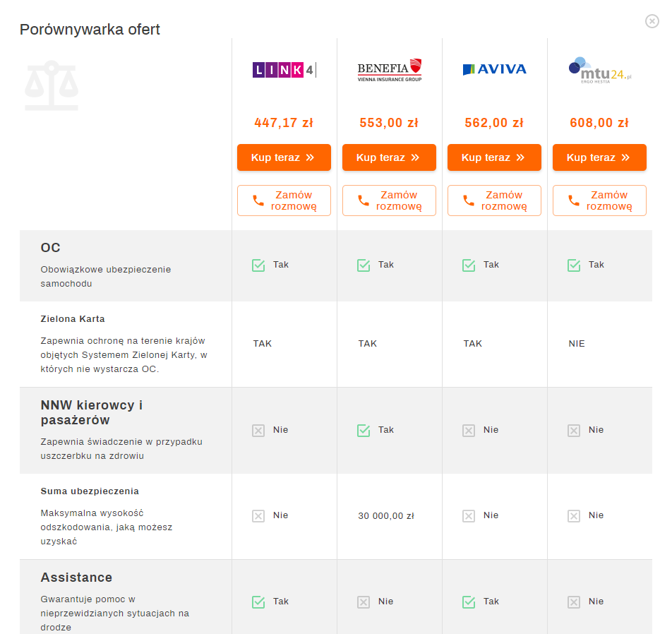Click the NNW crossed box for Aviva
The width and height of the screenshot is (672, 634).
coord(469,431)
